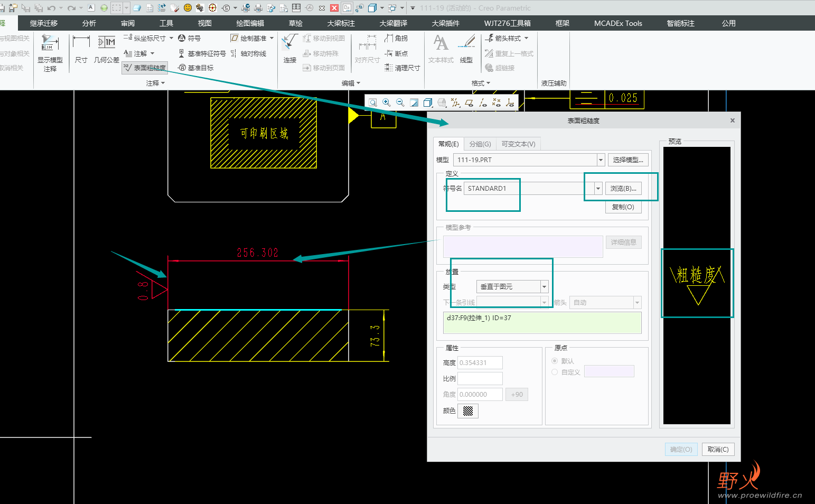Image resolution: width=815 pixels, height=504 pixels.
Task: Click the yellow smiley face toolbar icon
Action: point(188,8)
